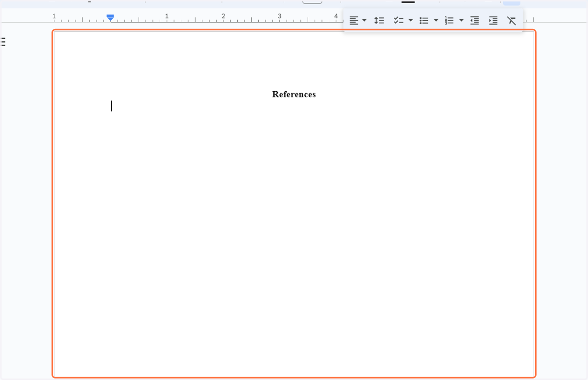Clear formatting from the text

[x=512, y=21]
